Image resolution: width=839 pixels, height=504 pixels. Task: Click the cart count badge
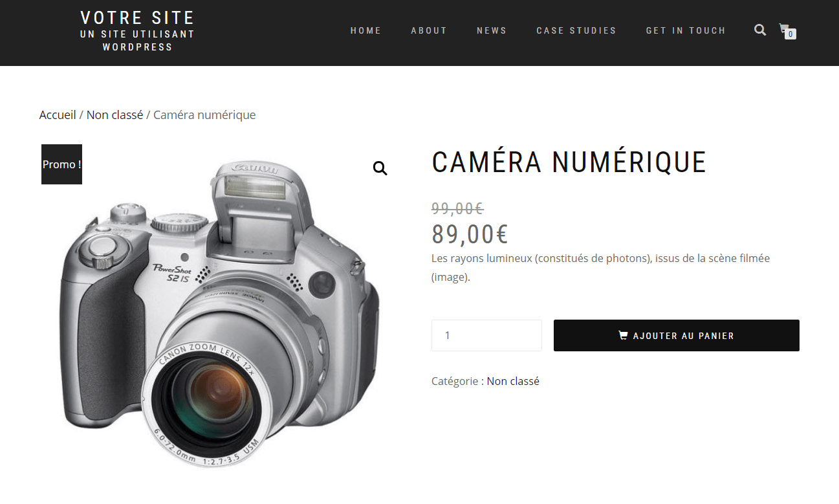point(790,34)
